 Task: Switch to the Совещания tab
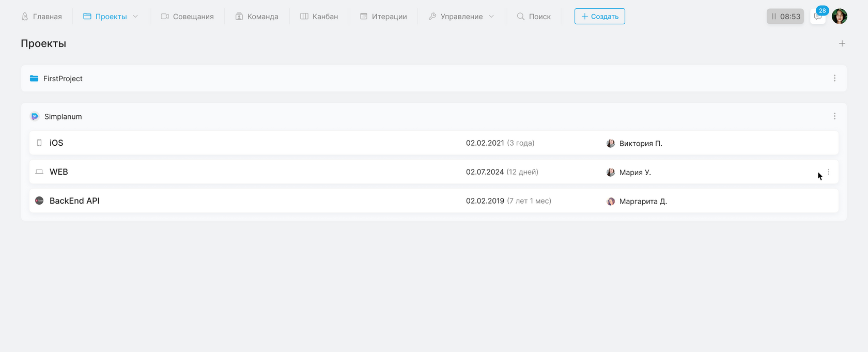pos(187,17)
